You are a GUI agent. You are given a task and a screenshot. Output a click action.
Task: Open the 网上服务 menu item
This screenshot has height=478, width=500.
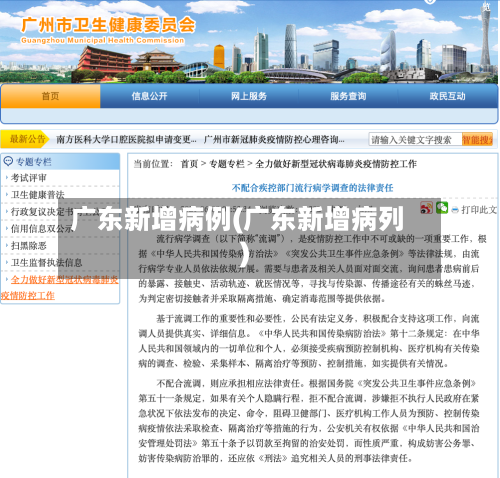[x=249, y=96]
